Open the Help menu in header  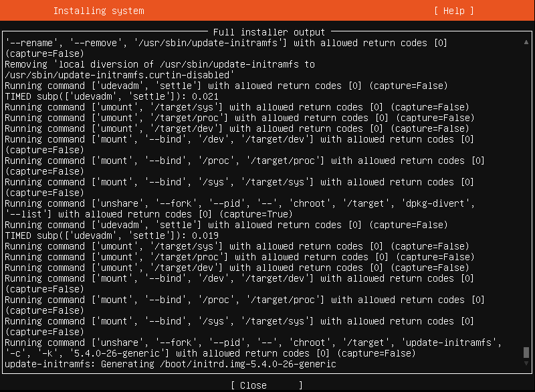[x=454, y=11]
